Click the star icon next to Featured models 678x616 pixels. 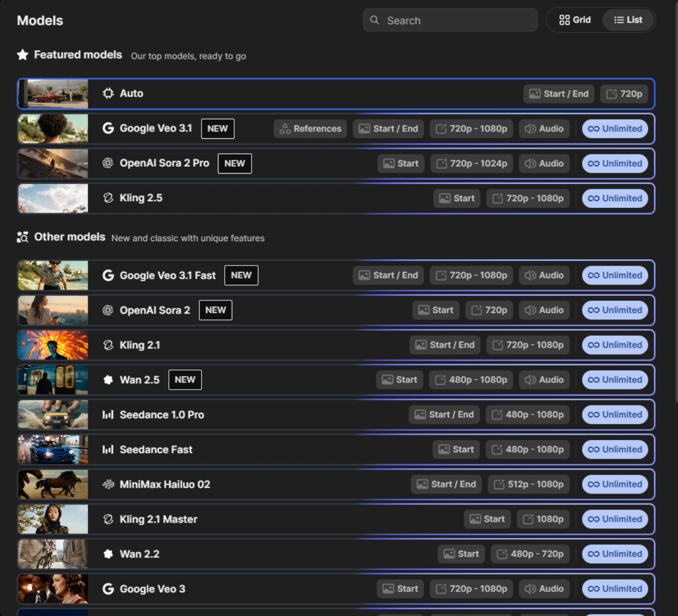pyautogui.click(x=22, y=55)
